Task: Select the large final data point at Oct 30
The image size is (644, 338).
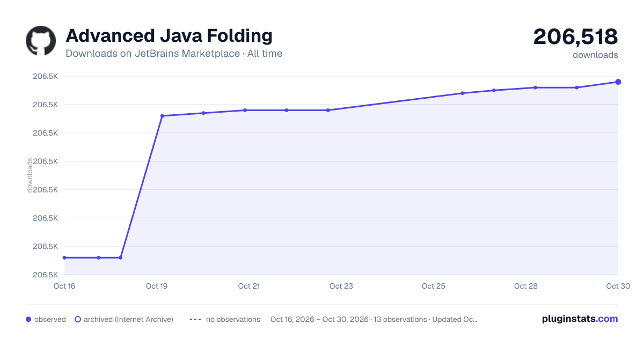Action: pyautogui.click(x=618, y=82)
